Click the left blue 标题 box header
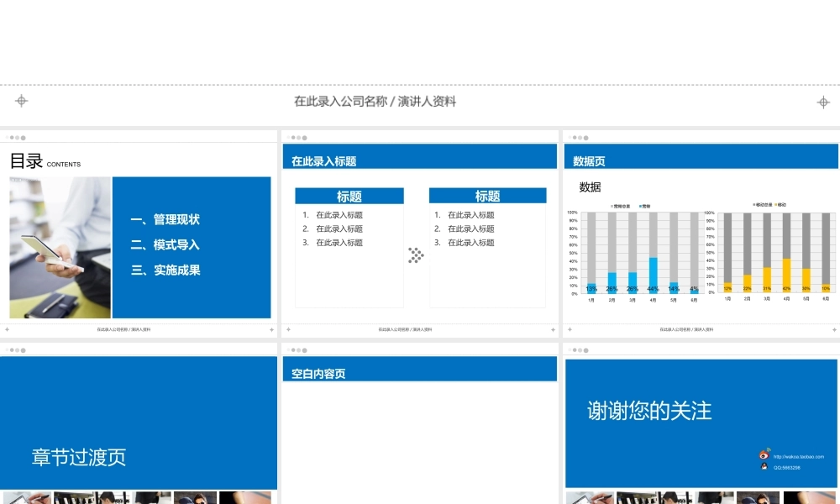Image resolution: width=840 pixels, height=504 pixels. (349, 196)
